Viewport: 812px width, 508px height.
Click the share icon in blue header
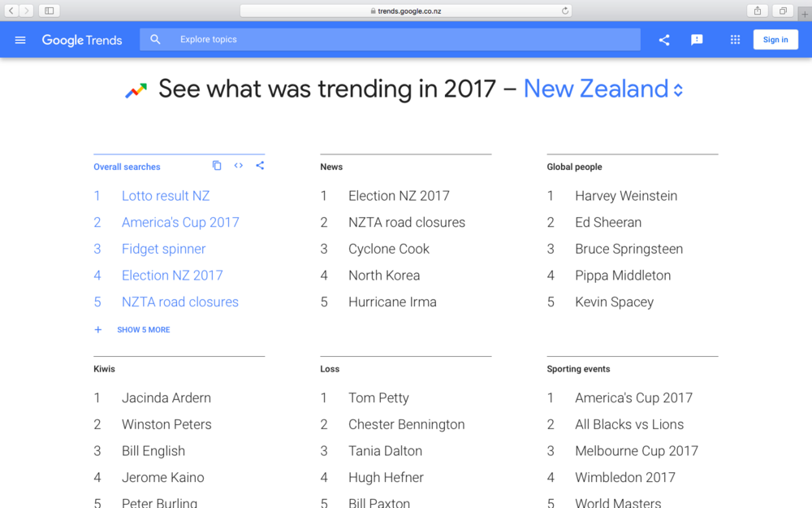tap(664, 40)
